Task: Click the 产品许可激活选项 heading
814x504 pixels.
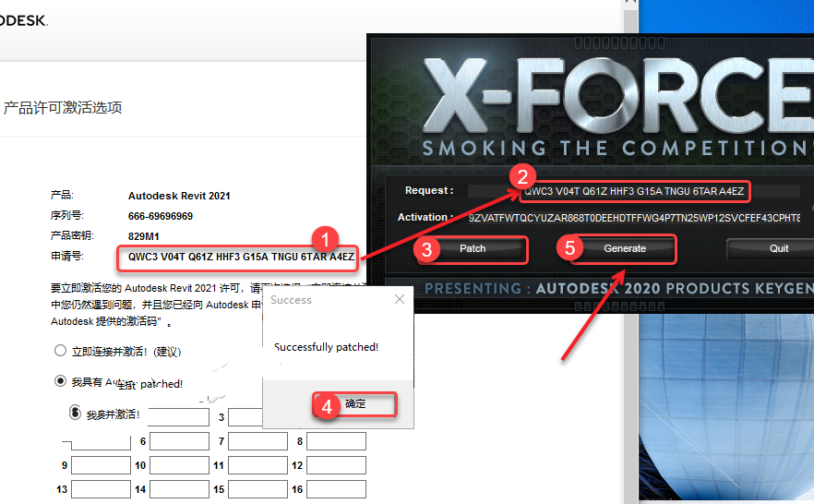Action: point(63,107)
